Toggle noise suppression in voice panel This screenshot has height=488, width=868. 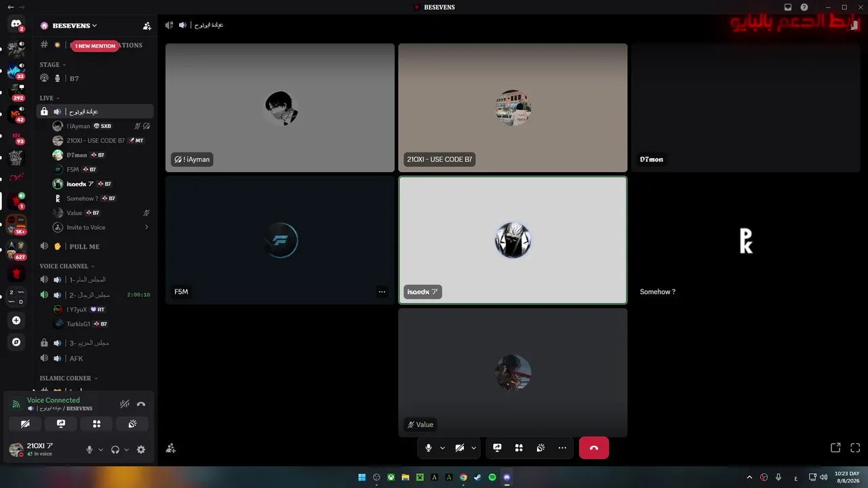coord(125,404)
